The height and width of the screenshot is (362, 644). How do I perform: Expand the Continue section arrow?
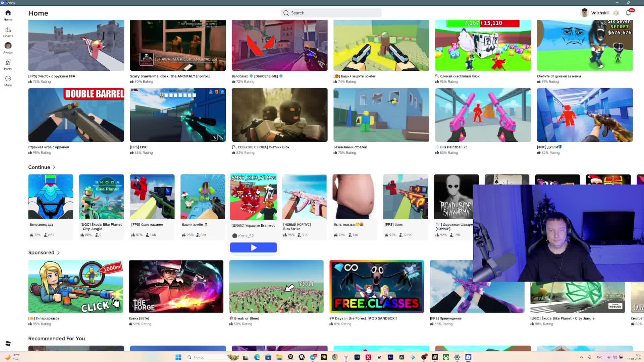[54, 167]
